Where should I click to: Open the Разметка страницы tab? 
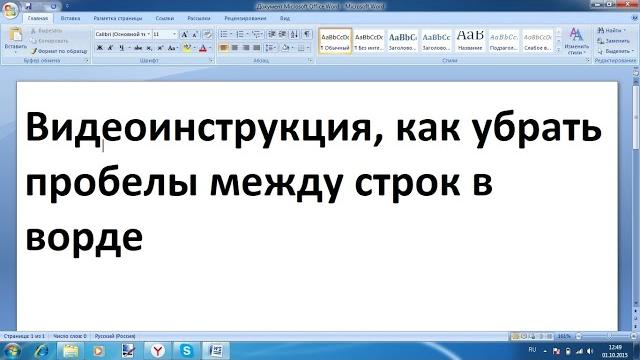[x=118, y=18]
